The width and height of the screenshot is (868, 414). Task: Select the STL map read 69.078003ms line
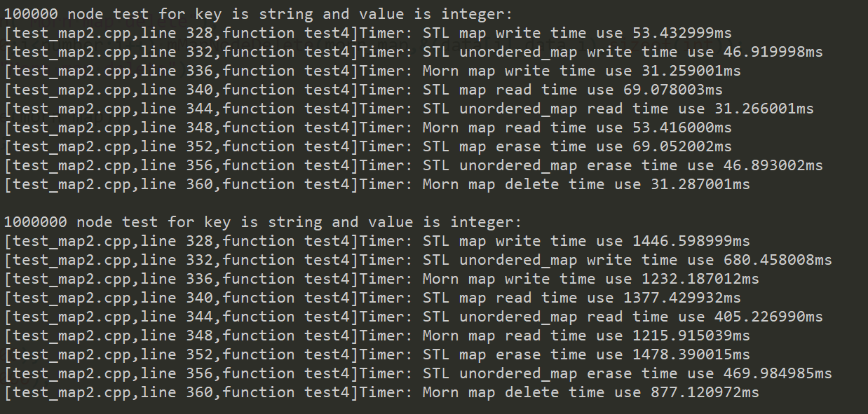point(363,90)
